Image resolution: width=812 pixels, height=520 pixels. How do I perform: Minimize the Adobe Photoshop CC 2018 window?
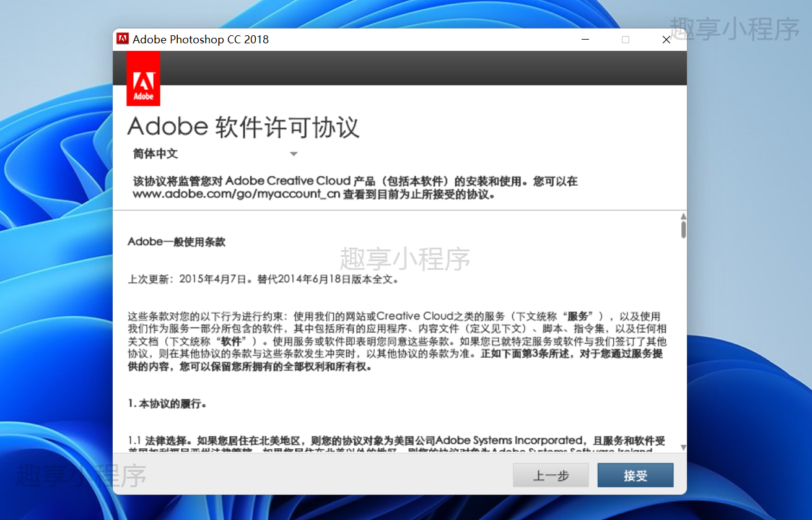pyautogui.click(x=585, y=39)
